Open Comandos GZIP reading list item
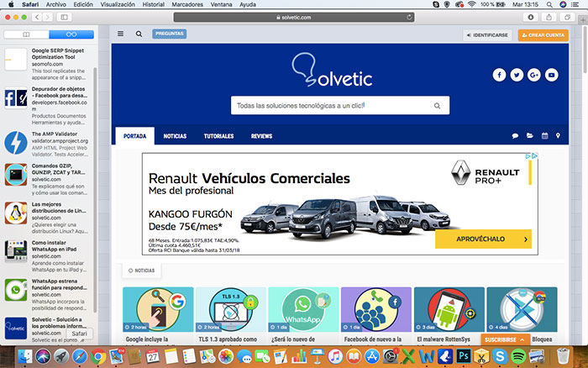 click(46, 179)
